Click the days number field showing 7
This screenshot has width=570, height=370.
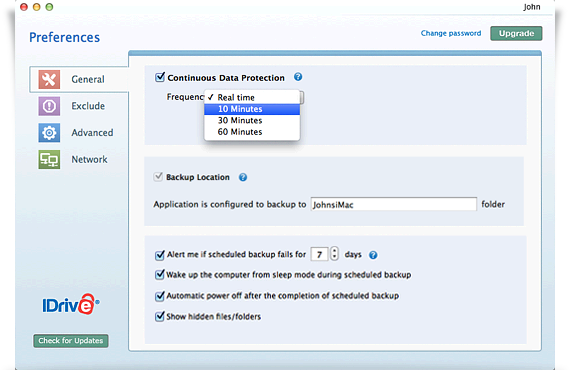pos(320,254)
